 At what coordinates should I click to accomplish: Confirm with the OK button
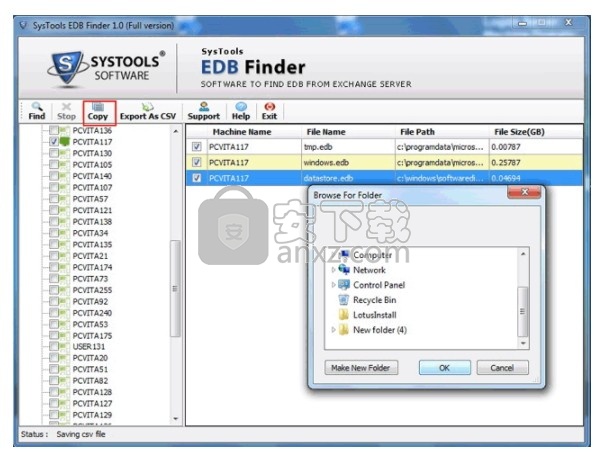(x=445, y=368)
